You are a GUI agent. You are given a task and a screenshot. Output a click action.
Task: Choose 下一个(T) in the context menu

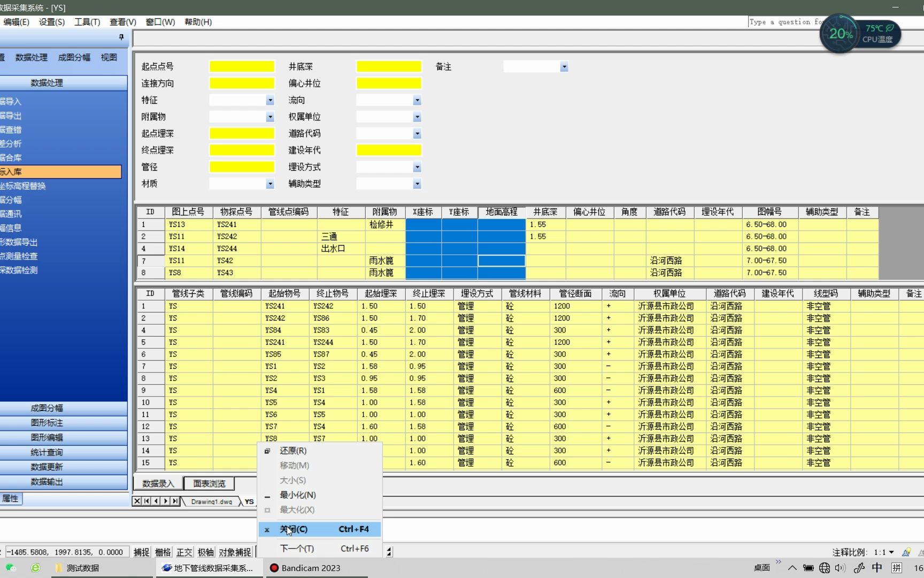pyautogui.click(x=320, y=549)
